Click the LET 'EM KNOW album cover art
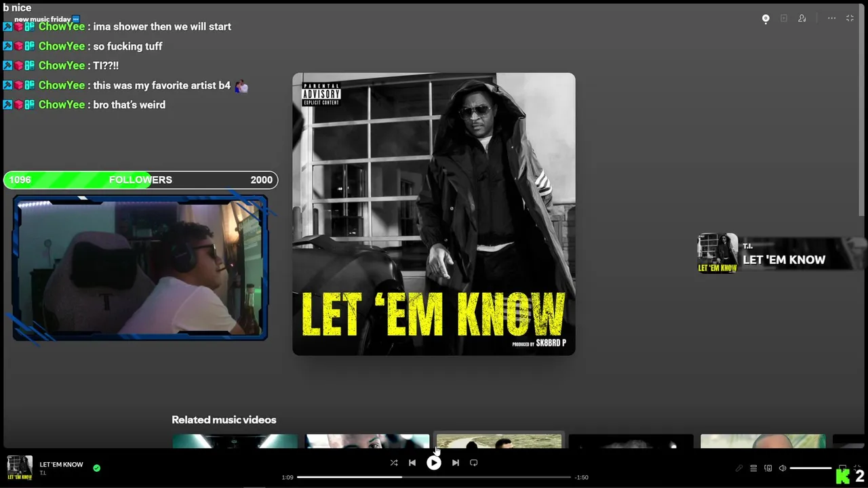868x488 pixels. tap(434, 214)
